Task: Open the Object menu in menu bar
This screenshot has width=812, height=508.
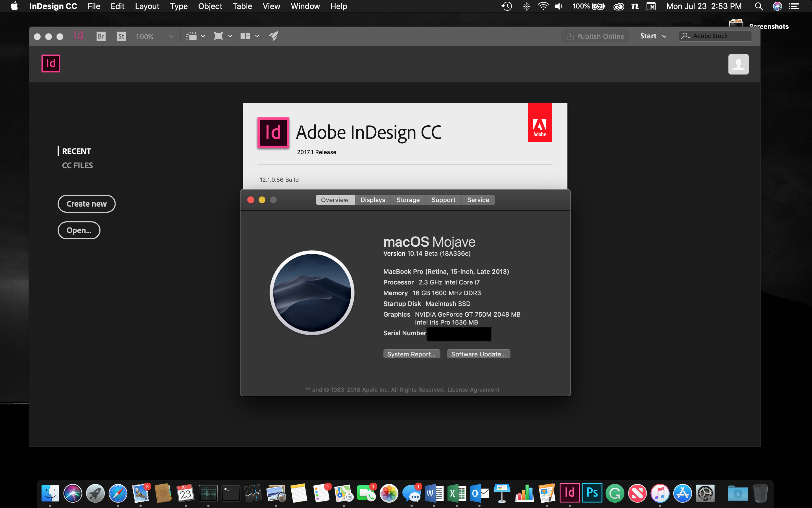Action: [209, 6]
